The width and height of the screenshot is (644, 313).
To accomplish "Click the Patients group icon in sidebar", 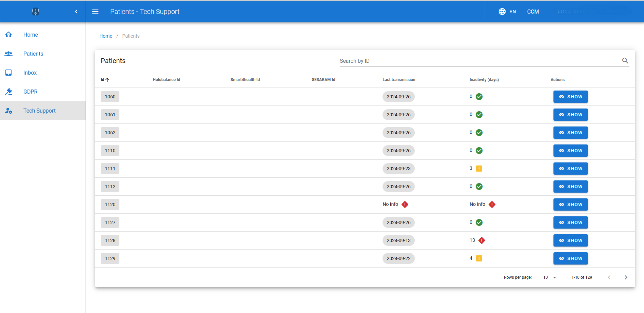I will pos(8,54).
